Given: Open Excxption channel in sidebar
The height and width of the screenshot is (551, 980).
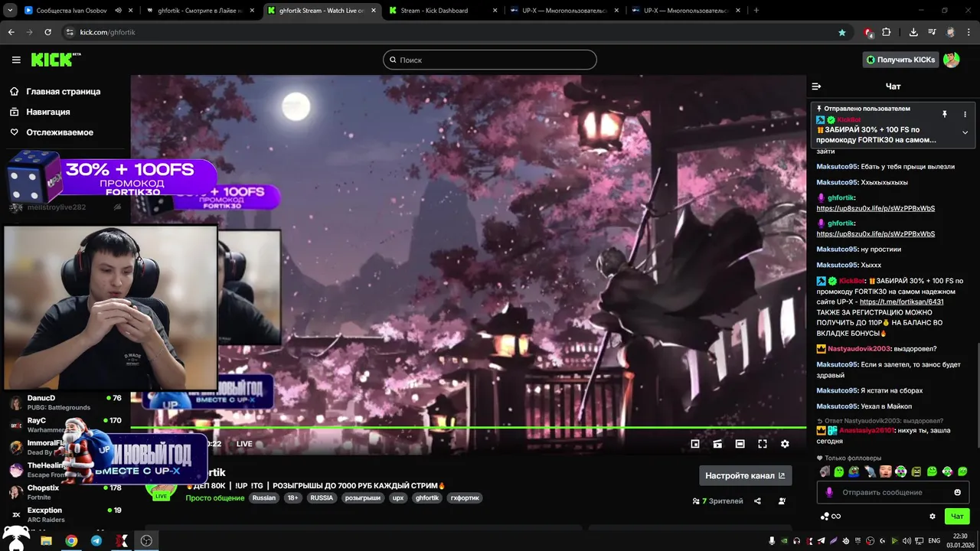Looking at the screenshot, I should [x=65, y=514].
